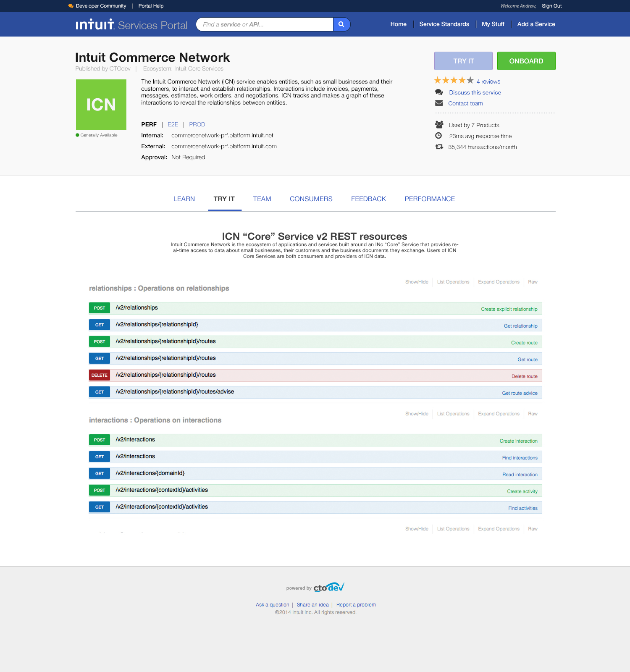The image size is (630, 672).
Task: Click the Get route description link
Action: point(528,360)
